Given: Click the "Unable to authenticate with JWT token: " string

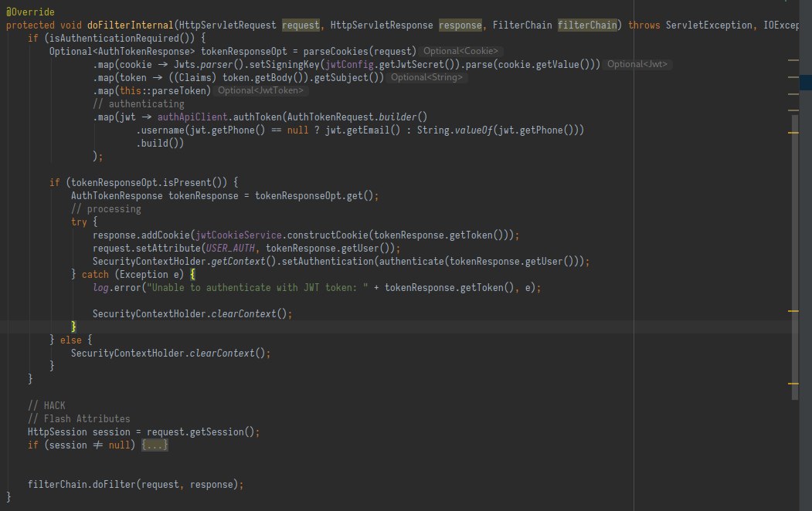Looking at the screenshot, I should tap(257, 288).
